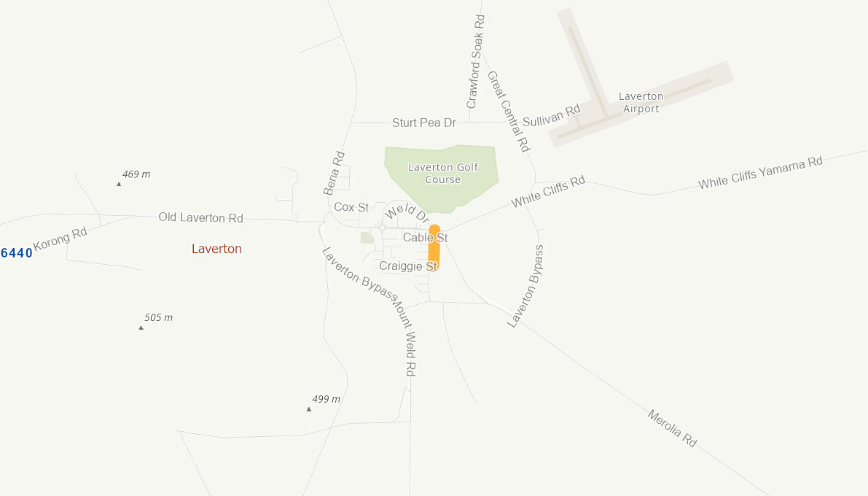Screen dimensions: 868x496
Task: Click the 6440 postcode label
Action: 17,253
